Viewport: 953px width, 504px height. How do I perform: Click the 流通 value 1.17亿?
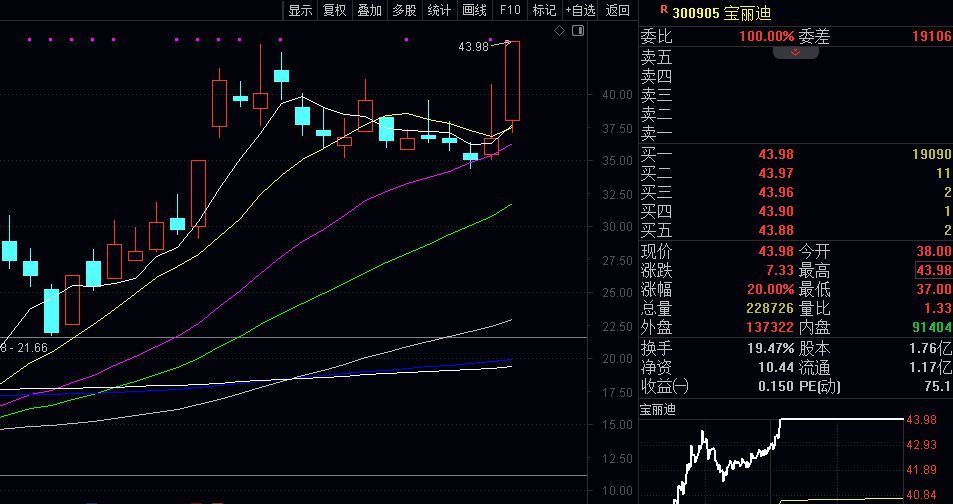click(x=931, y=367)
